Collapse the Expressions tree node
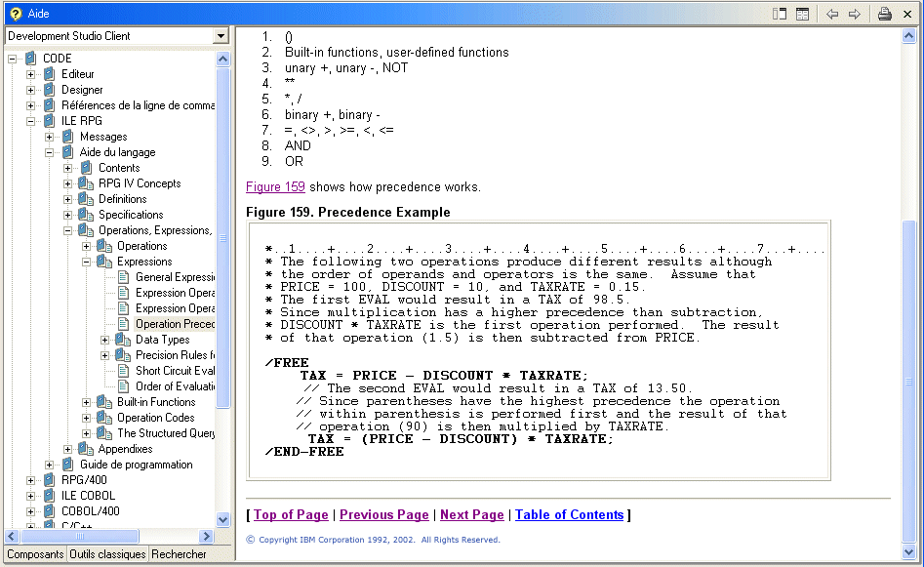The height and width of the screenshot is (567, 924). (87, 262)
